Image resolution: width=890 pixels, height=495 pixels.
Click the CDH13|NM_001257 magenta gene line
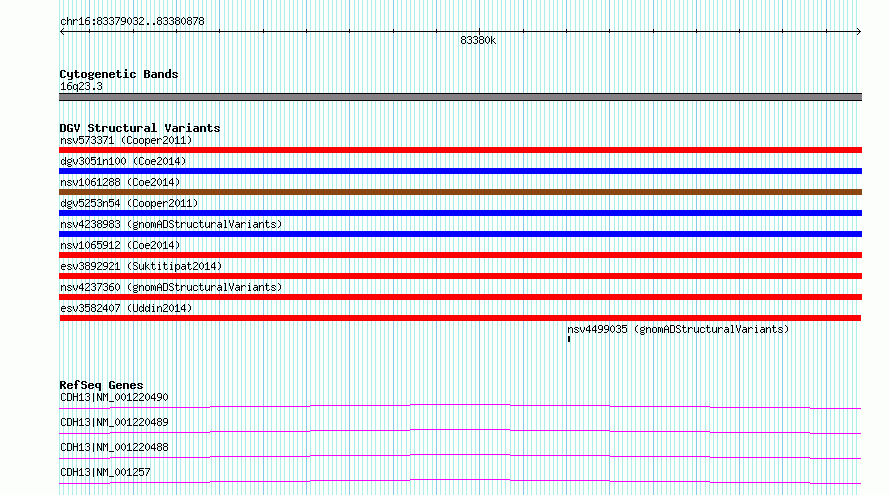(460, 481)
